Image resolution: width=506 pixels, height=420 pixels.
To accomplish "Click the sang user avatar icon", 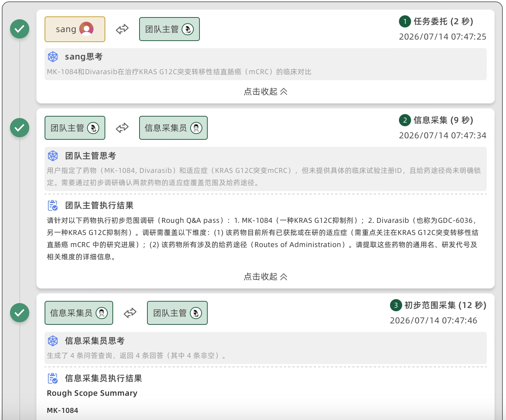I will coord(86,29).
